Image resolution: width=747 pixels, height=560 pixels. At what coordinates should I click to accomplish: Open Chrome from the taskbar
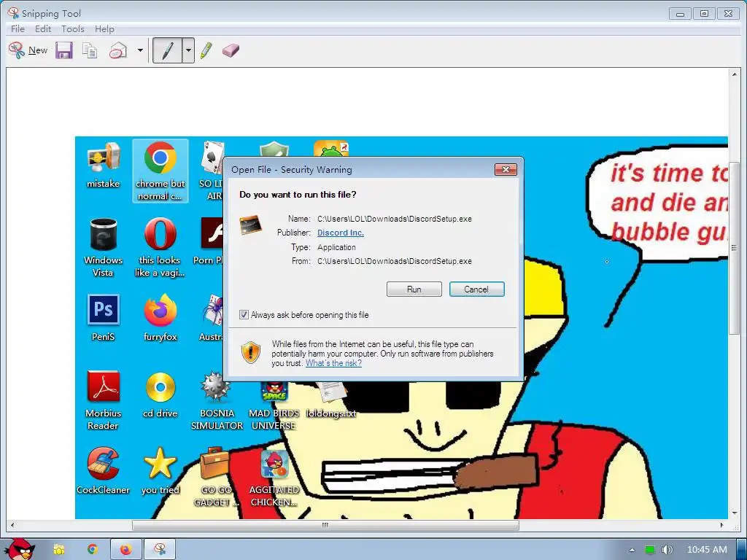93,550
